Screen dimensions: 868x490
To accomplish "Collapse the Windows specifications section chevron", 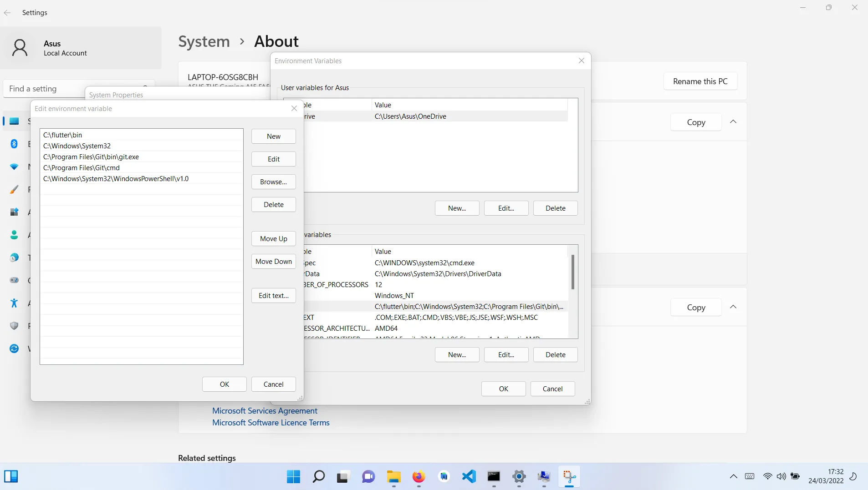I will click(733, 307).
